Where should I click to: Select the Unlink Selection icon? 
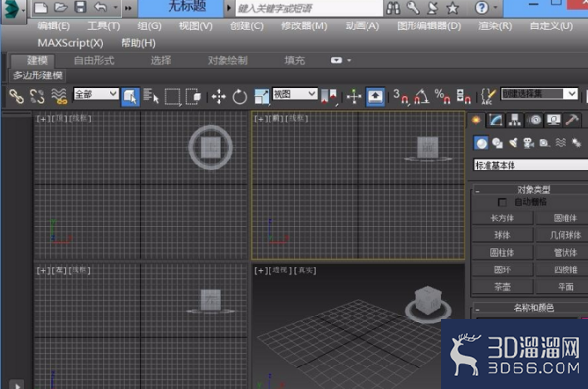coord(37,96)
